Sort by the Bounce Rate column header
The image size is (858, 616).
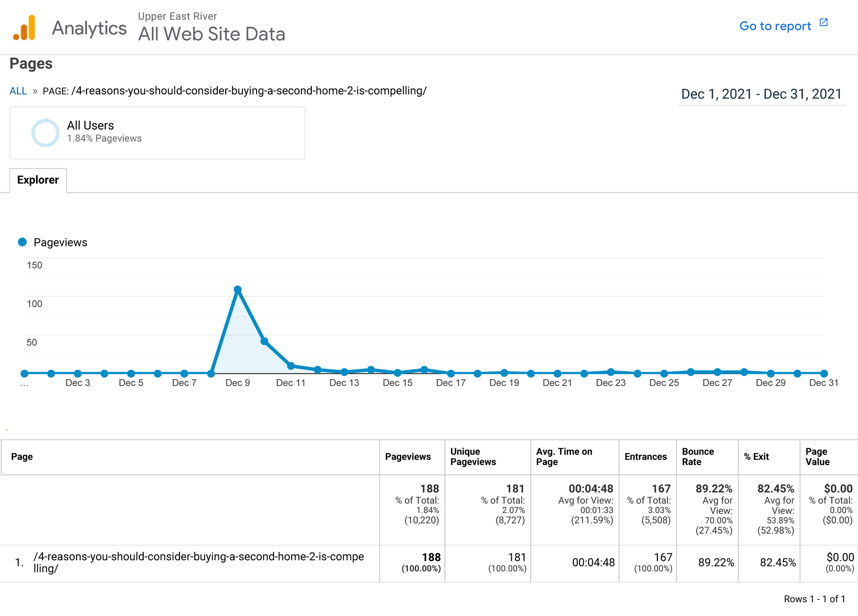tap(698, 457)
